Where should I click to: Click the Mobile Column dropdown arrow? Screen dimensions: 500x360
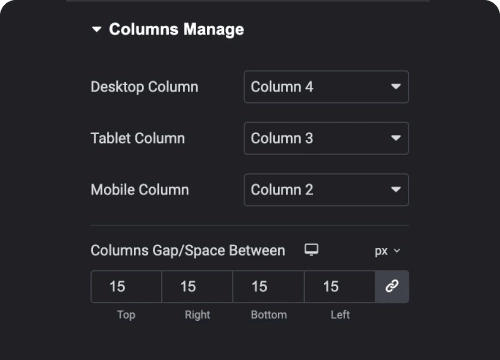[396, 190]
